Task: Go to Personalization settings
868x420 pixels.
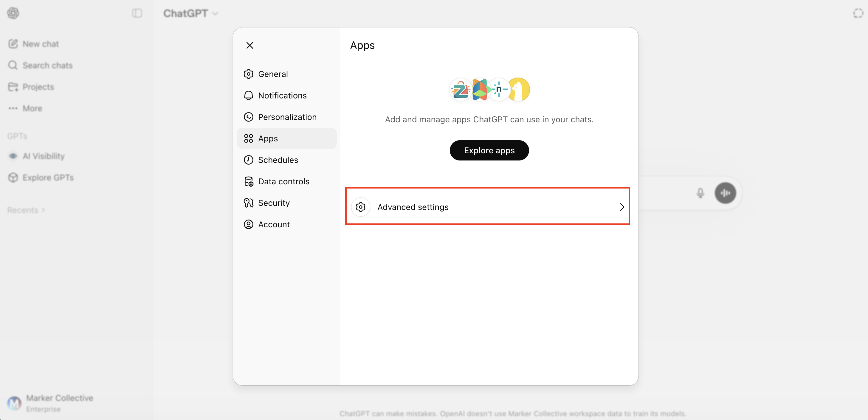Action: (287, 117)
